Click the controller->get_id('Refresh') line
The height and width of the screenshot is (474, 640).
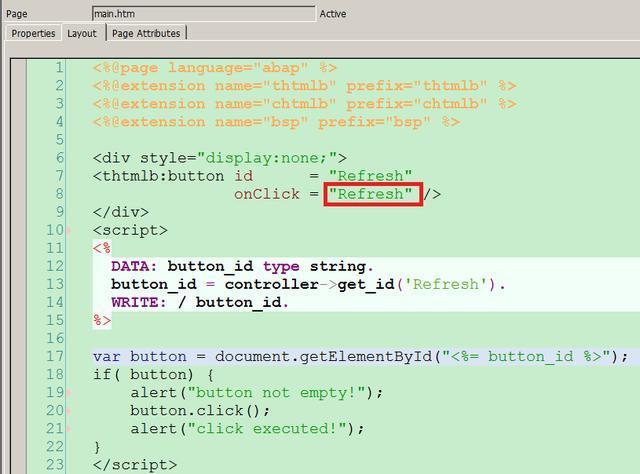click(308, 284)
